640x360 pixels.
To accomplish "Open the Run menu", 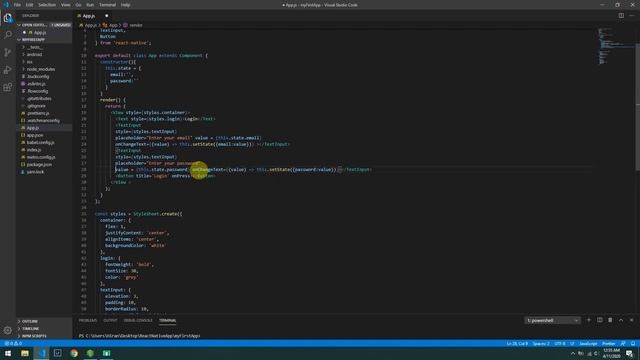I will pyautogui.click(x=90, y=5).
